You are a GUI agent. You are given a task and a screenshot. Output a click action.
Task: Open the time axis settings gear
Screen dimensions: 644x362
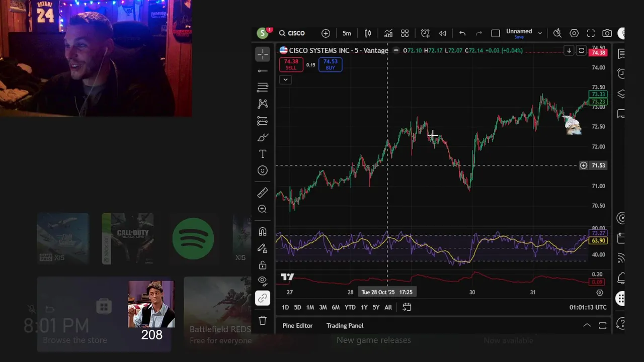tap(600, 292)
